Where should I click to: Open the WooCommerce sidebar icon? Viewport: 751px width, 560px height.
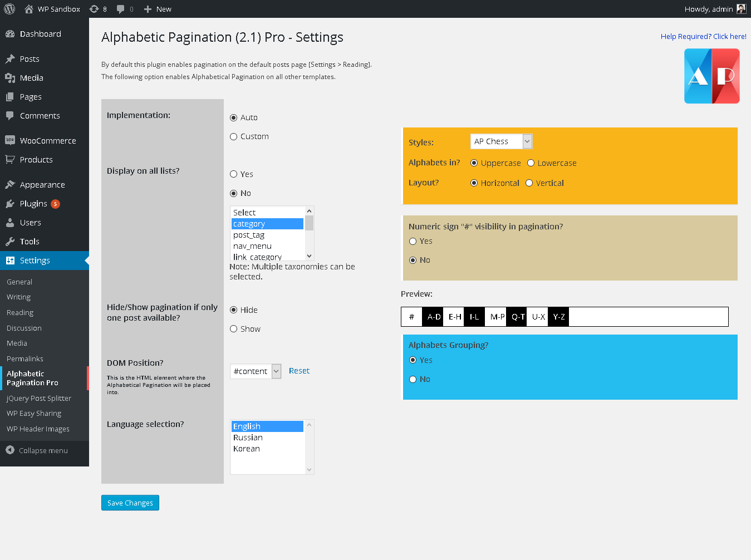[10, 141]
